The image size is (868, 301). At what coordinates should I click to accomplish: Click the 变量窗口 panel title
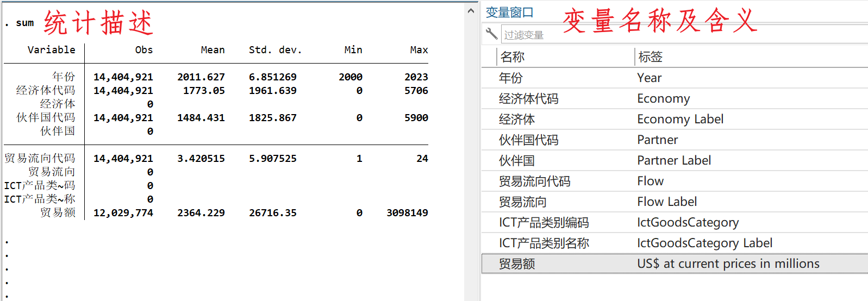tap(509, 12)
